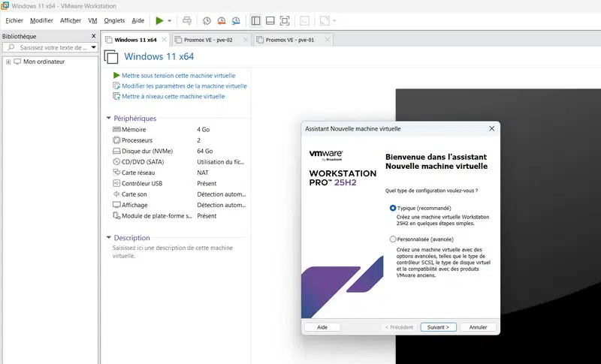This screenshot has width=601, height=364.
Task: Close the Assistant Nouvelle machine virtuelle dialog
Action: point(492,128)
